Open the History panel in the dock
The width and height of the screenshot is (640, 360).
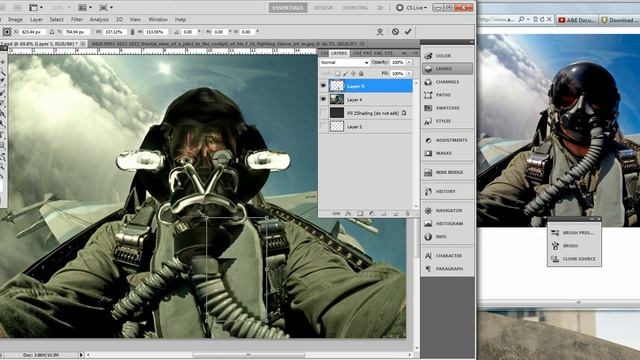click(447, 191)
